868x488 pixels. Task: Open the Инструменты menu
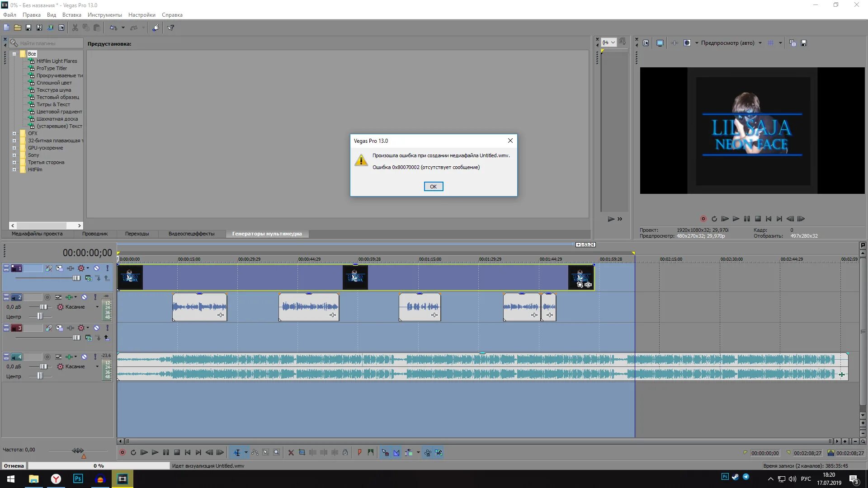coord(104,15)
